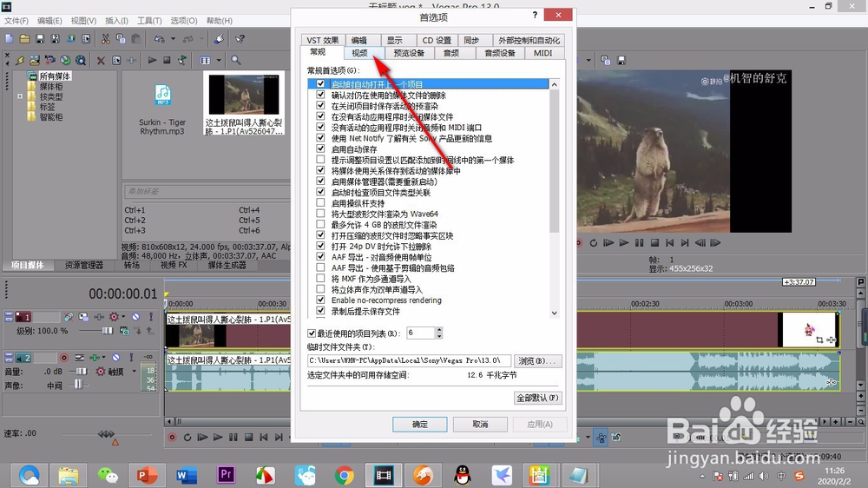
Task: Increase the recent project list count
Action: pyautogui.click(x=439, y=330)
